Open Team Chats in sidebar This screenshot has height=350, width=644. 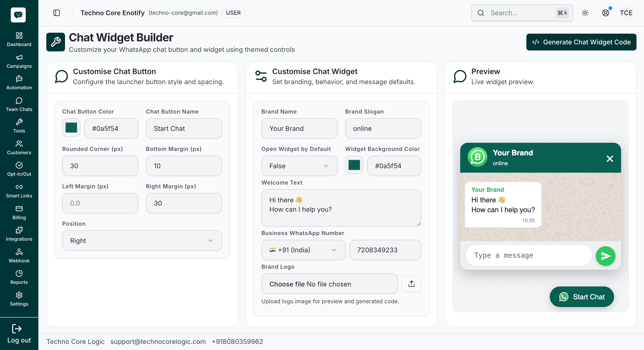point(19,104)
